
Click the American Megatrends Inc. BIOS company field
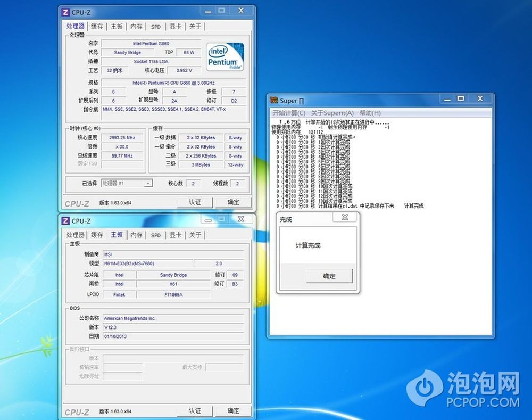click(x=173, y=318)
